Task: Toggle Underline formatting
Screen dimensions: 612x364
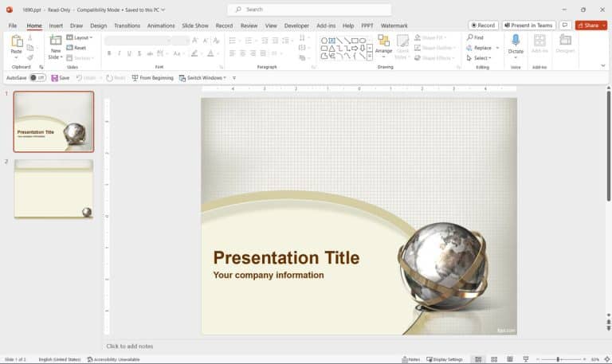Action: tap(129, 53)
